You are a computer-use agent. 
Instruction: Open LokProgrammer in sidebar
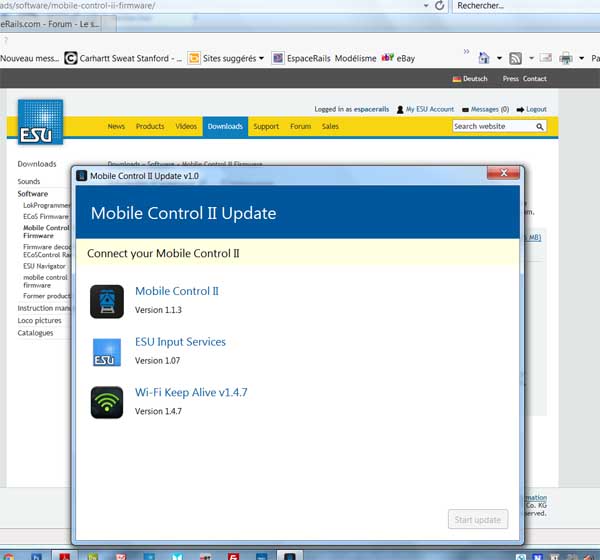click(47, 205)
